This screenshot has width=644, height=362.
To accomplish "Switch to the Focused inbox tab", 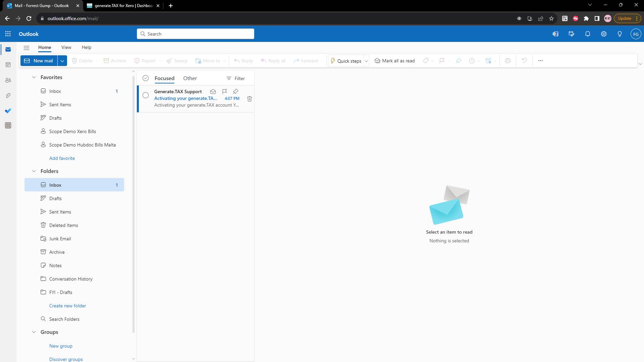I will coord(164,78).
